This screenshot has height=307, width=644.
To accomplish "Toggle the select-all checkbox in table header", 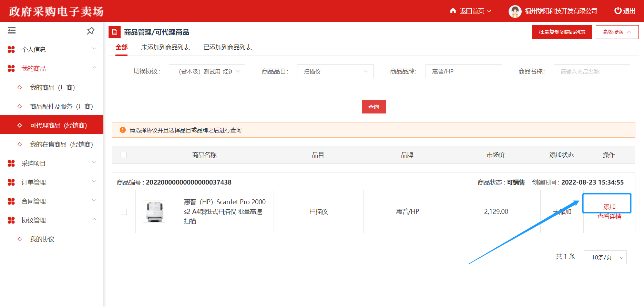I will [124, 155].
